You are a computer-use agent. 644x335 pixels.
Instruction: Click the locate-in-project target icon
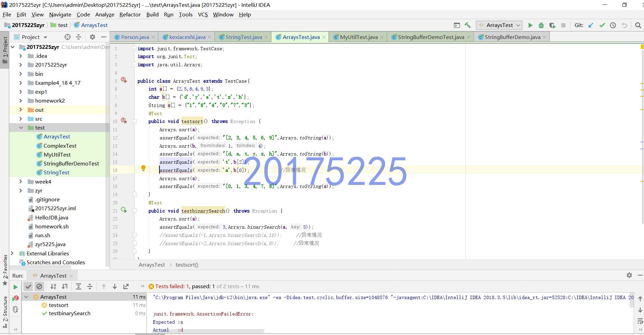(68, 37)
